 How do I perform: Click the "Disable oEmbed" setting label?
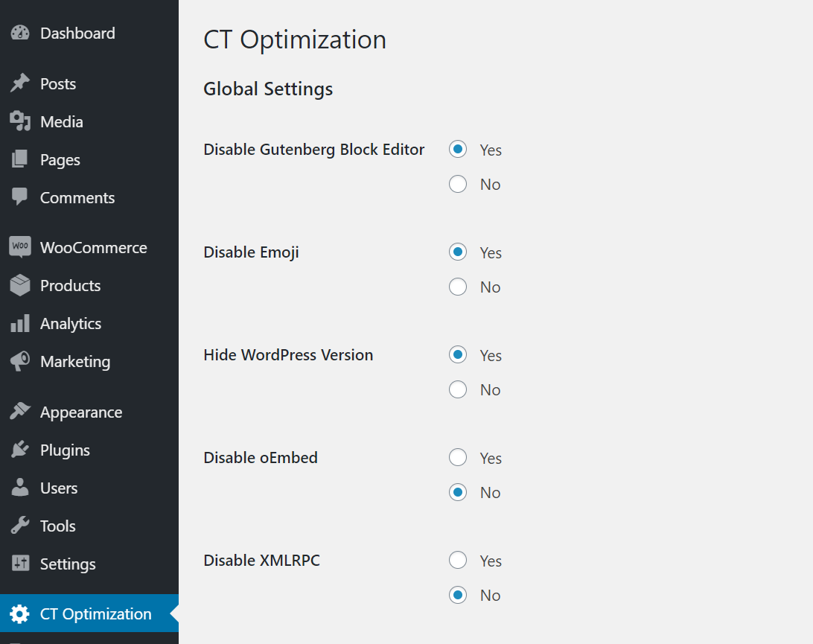point(261,457)
